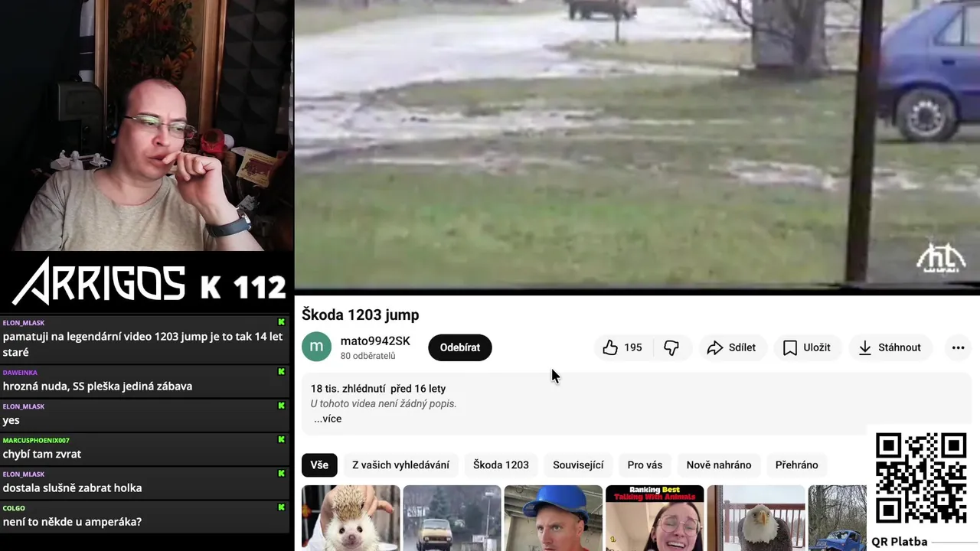Open the bald eagle video thumbnail

pyautogui.click(x=756, y=518)
